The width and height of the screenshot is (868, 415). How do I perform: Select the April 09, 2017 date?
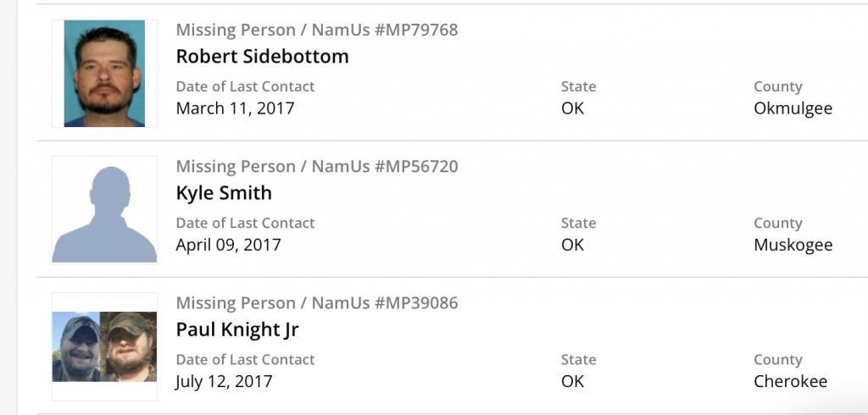(x=228, y=246)
